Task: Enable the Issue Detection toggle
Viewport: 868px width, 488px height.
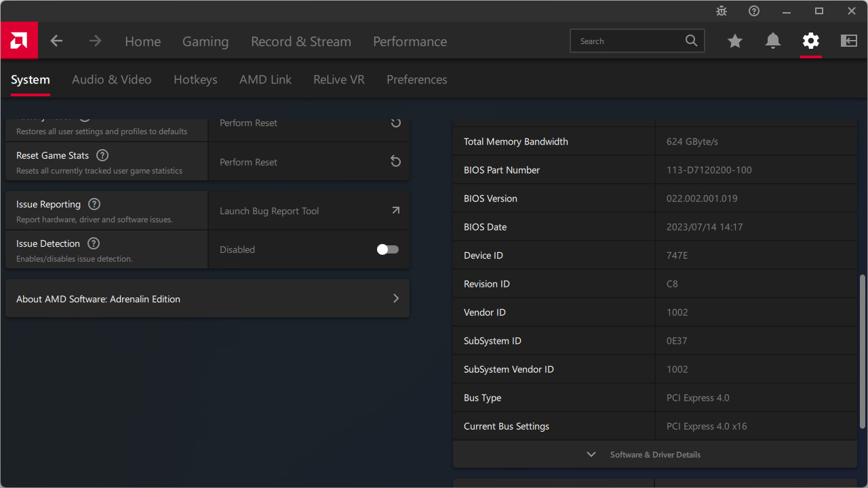Action: [388, 249]
